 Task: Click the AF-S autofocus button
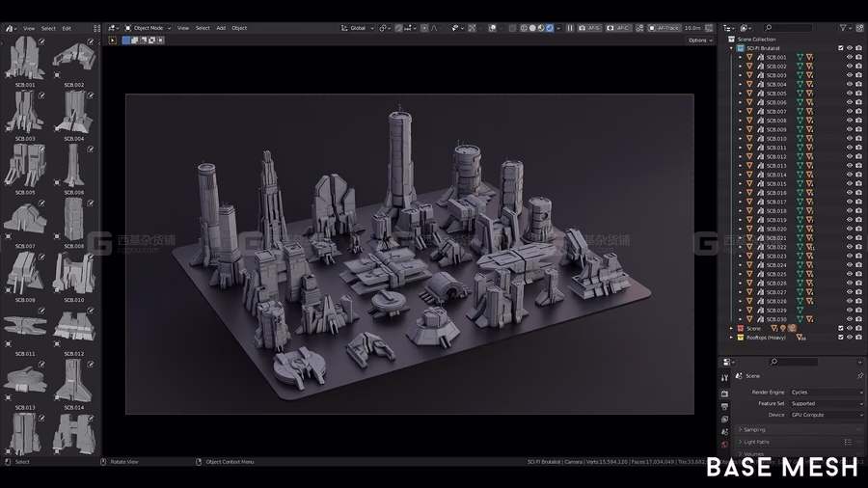(589, 28)
